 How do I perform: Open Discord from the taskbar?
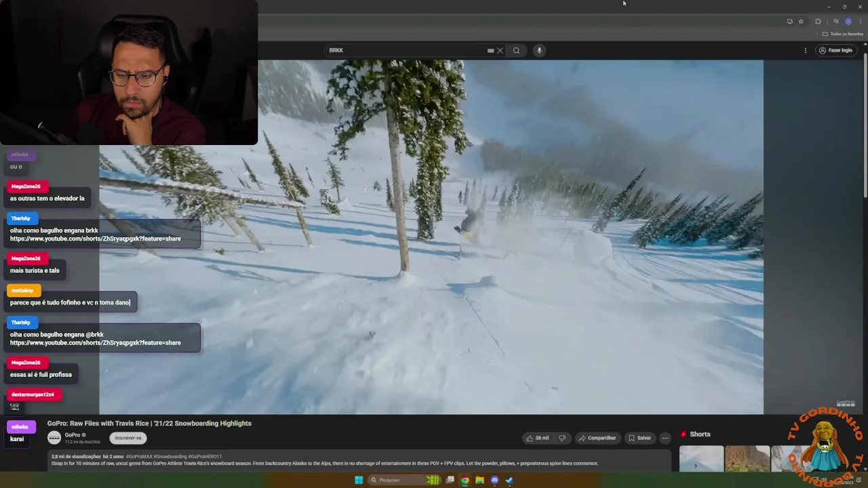pos(494,480)
